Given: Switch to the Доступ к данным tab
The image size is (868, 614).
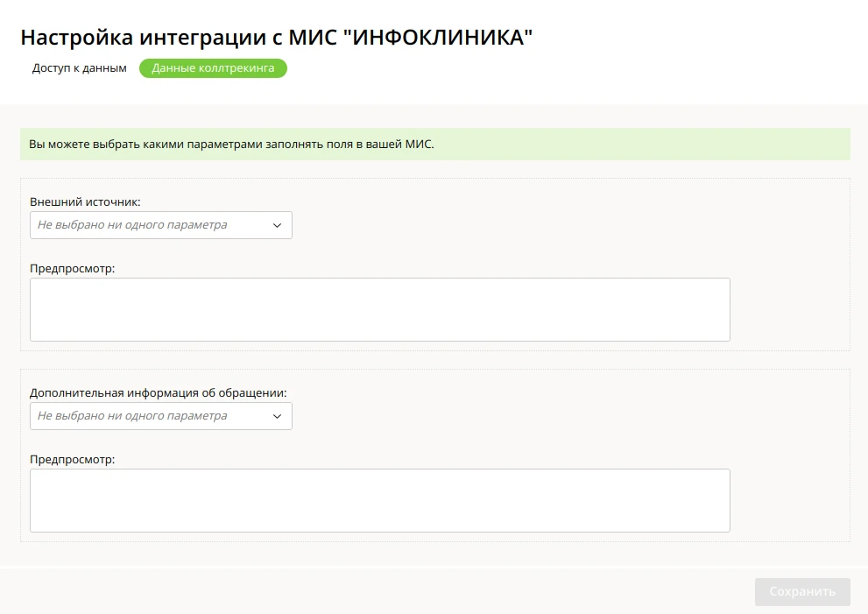Looking at the screenshot, I should pos(79,68).
